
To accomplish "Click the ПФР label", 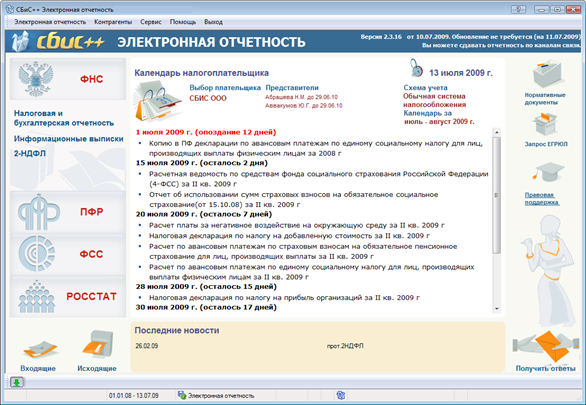I will click(92, 212).
